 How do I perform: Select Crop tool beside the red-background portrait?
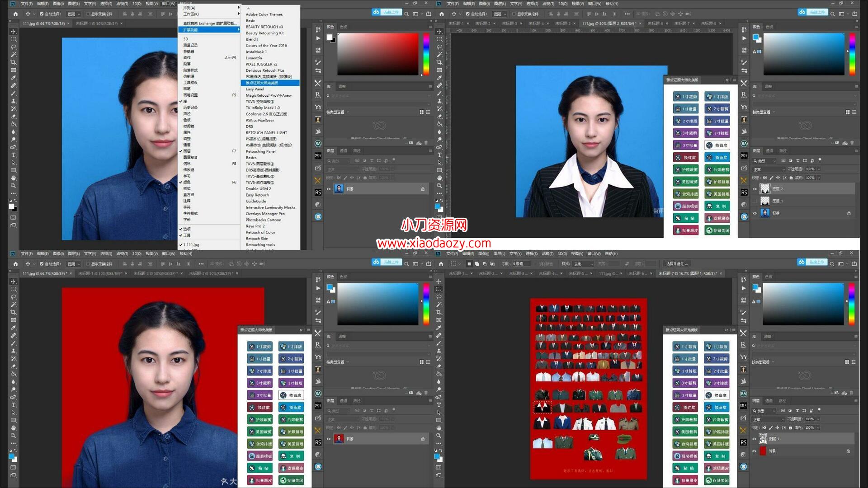pyautogui.click(x=13, y=312)
